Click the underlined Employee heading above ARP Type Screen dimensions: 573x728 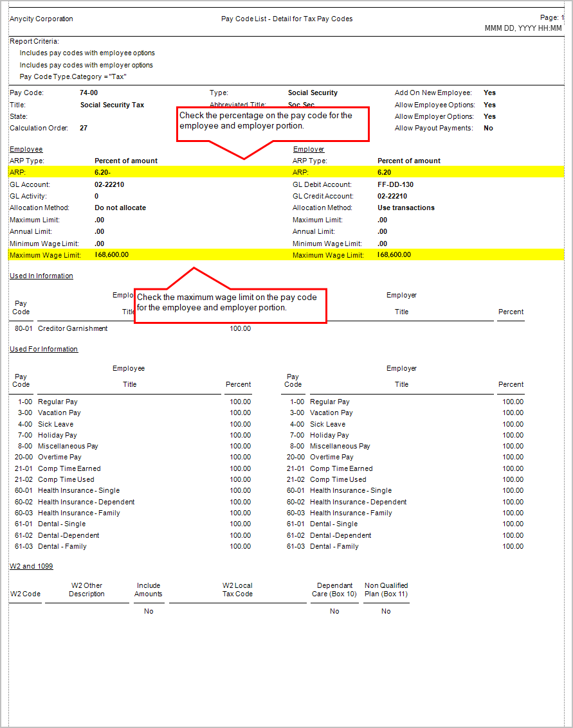tap(26, 150)
